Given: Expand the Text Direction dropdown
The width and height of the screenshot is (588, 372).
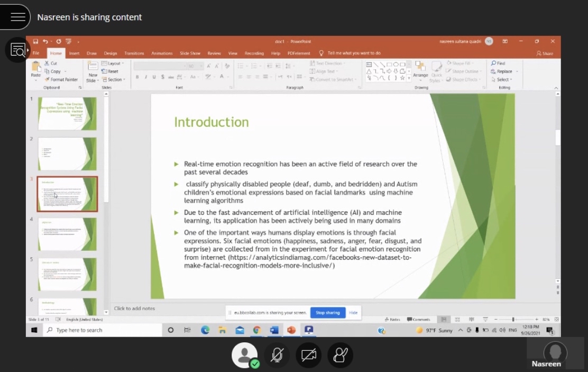Looking at the screenshot, I should click(327, 63).
